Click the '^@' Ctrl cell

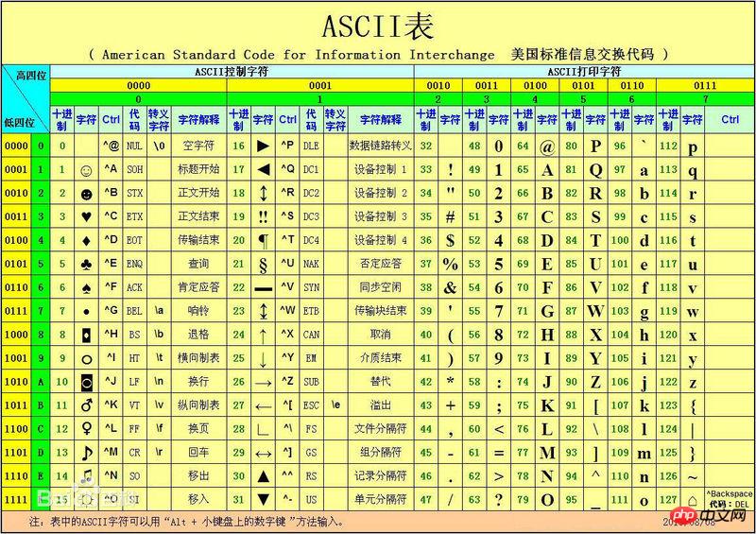(x=112, y=145)
